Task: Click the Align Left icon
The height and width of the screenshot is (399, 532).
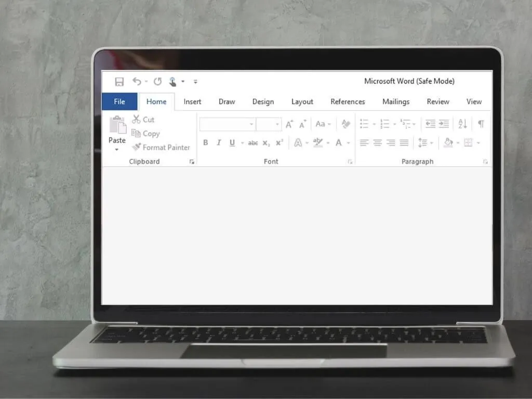Action: pyautogui.click(x=364, y=143)
